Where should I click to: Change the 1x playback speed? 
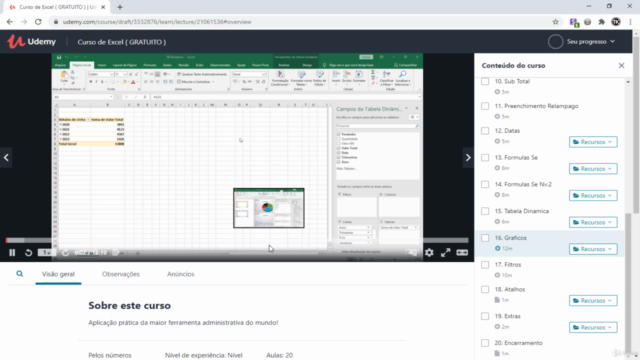click(x=47, y=253)
